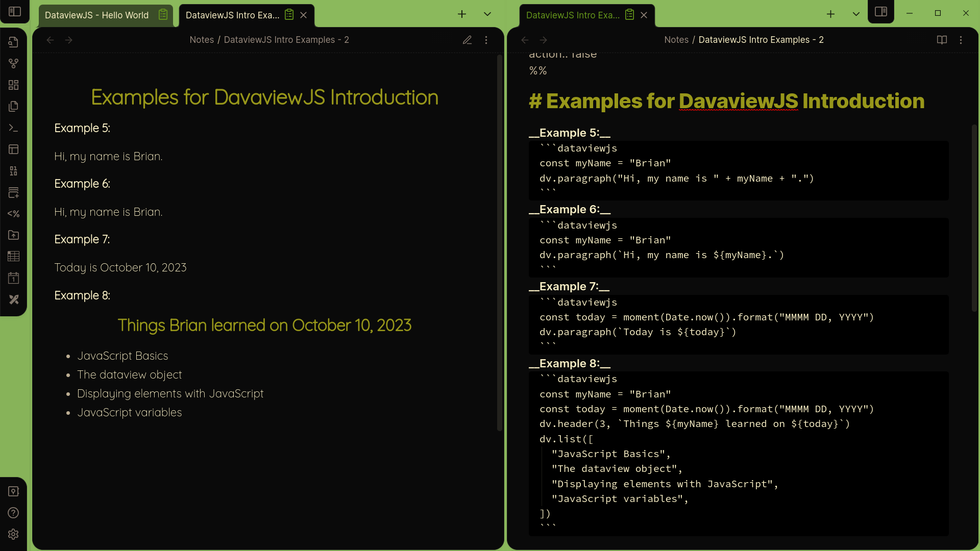
Task: Open more options menu in left pane
Action: pos(486,40)
